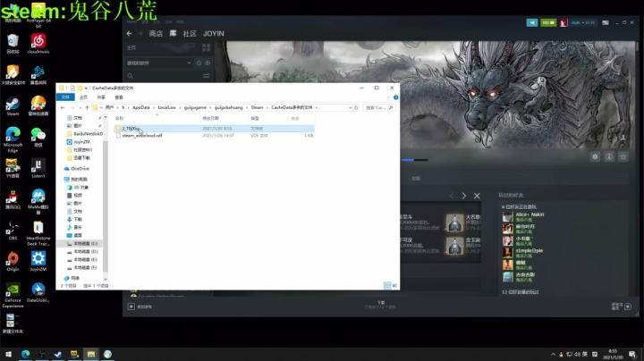Select guigubahuang in the address breadcrumb
Viewport: 644px width, 361px height.
pos(228,107)
